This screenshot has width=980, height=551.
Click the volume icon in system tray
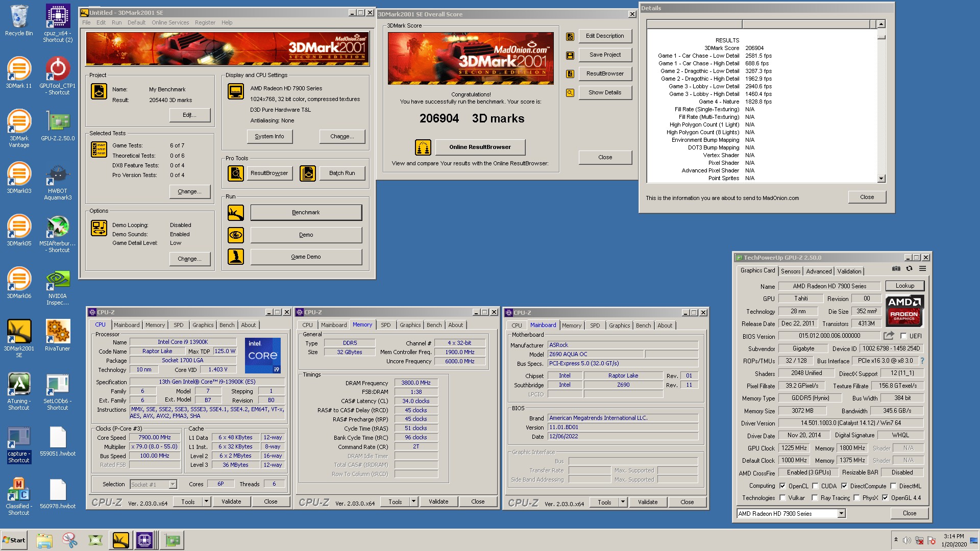pos(906,540)
